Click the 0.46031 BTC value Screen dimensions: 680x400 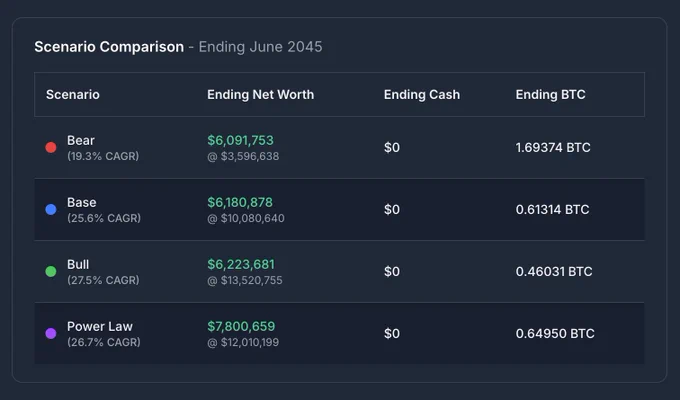point(554,272)
